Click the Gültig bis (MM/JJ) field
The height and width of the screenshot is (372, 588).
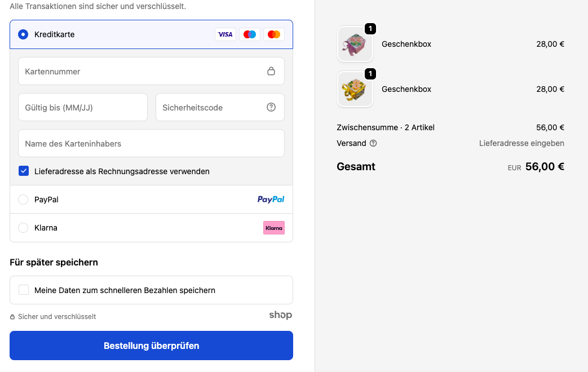coord(82,108)
